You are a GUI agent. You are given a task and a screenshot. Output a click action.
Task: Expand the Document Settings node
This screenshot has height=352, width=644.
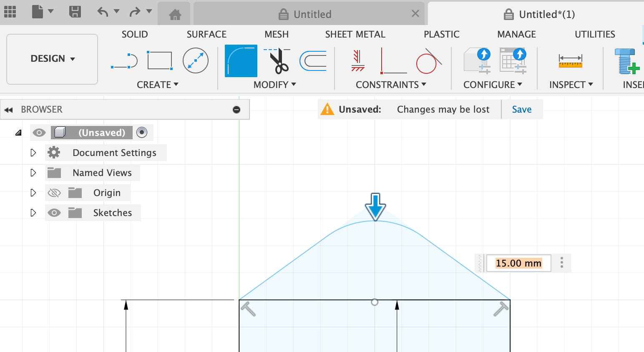click(33, 153)
